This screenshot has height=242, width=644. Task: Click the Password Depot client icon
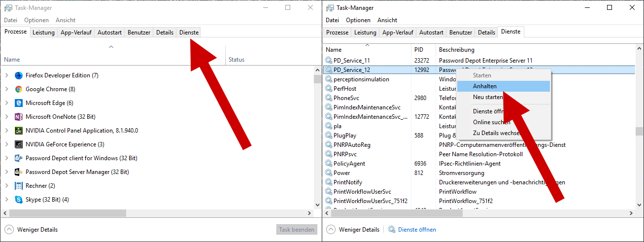[19, 158]
